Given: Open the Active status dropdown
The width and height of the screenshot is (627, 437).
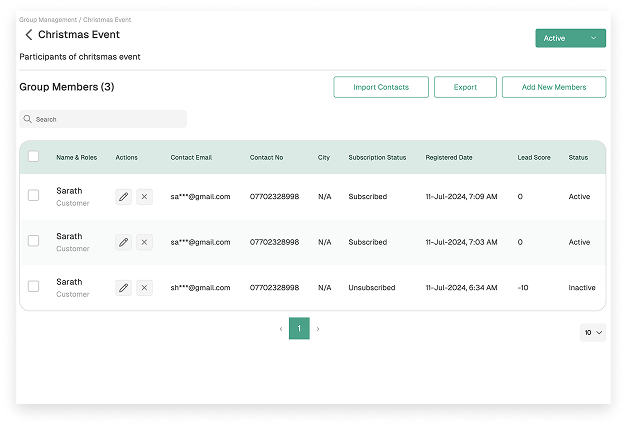Looking at the screenshot, I should (x=570, y=38).
